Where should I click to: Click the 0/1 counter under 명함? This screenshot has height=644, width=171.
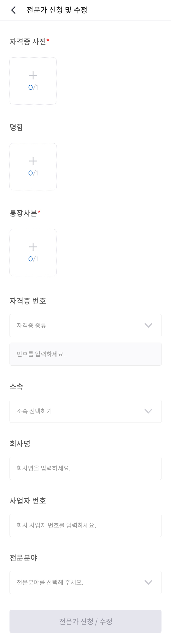click(33, 173)
